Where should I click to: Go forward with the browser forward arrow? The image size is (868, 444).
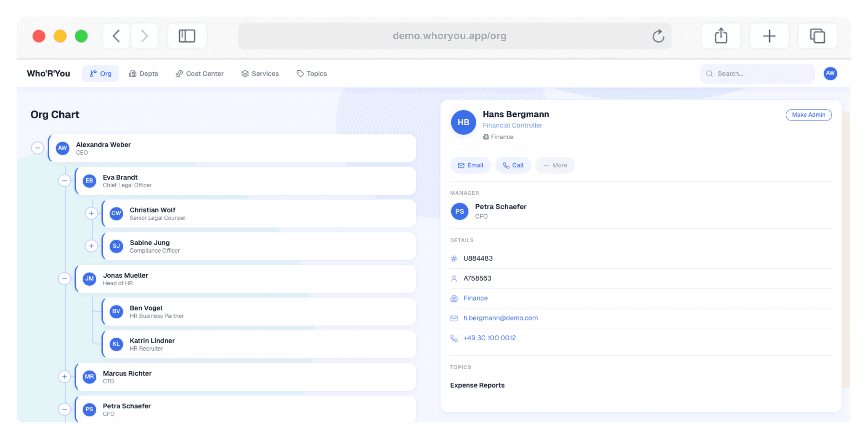(145, 36)
